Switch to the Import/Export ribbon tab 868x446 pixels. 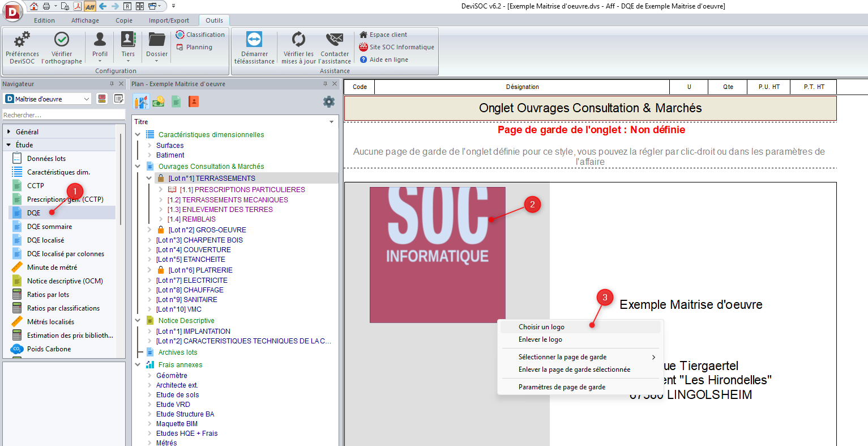click(169, 20)
